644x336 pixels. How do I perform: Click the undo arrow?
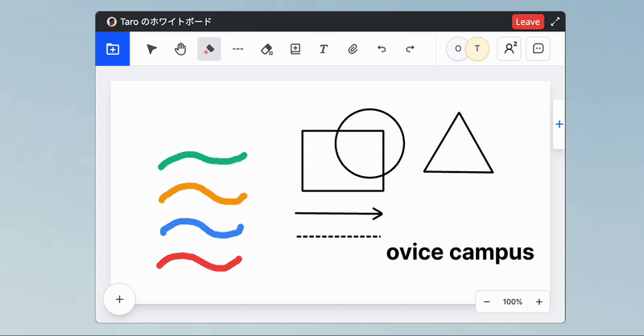coord(382,49)
